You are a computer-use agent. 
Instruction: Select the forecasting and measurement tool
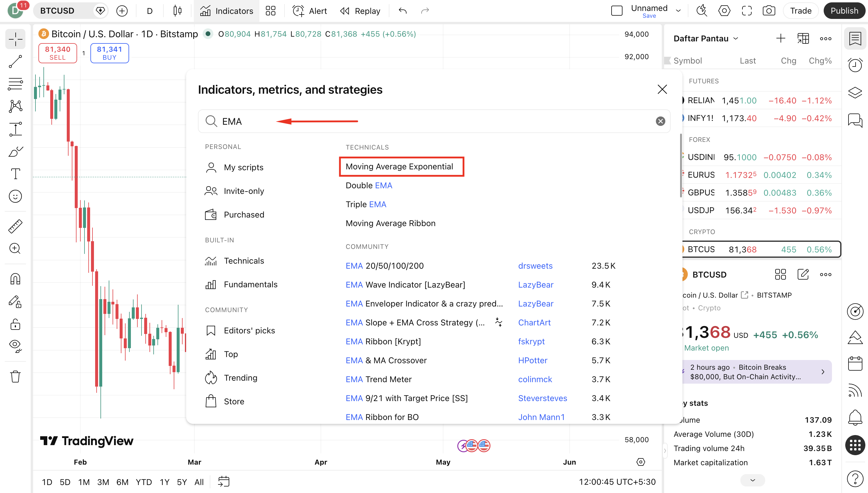[15, 129]
